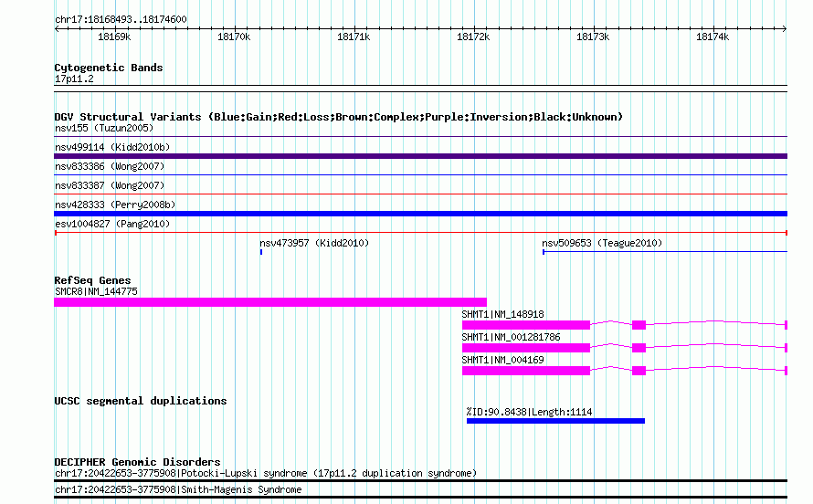Open the Smith-Magenis Syndrome entry
Screen dimensions: 813x504
point(178,489)
